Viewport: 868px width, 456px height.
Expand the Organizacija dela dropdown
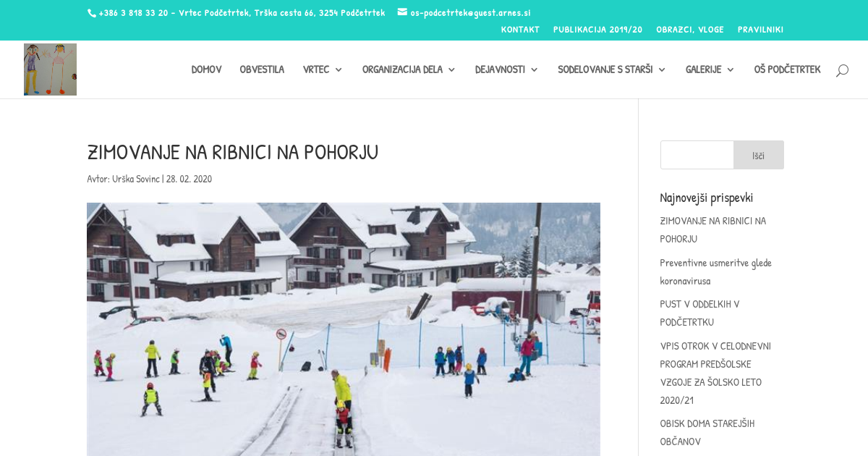pyautogui.click(x=409, y=69)
